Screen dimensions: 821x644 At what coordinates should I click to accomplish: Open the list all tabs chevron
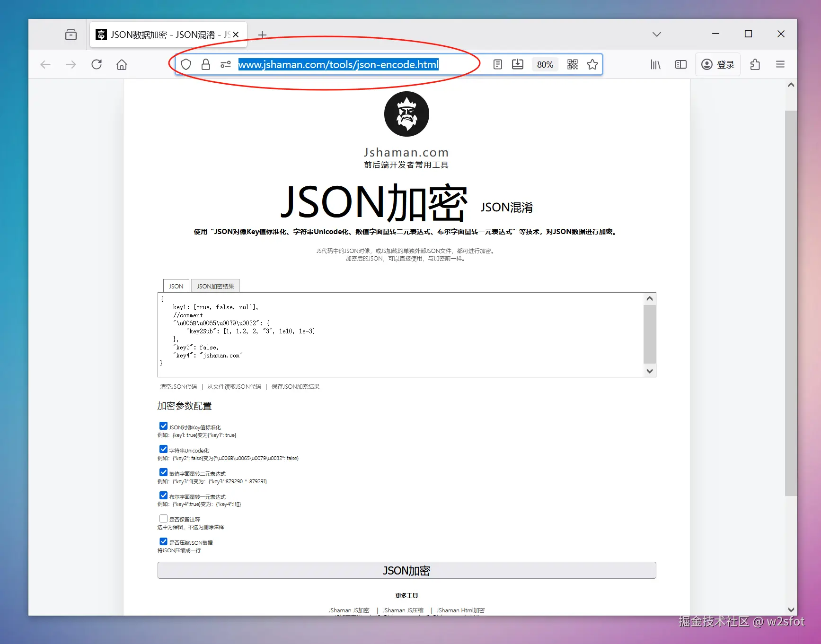pos(656,34)
